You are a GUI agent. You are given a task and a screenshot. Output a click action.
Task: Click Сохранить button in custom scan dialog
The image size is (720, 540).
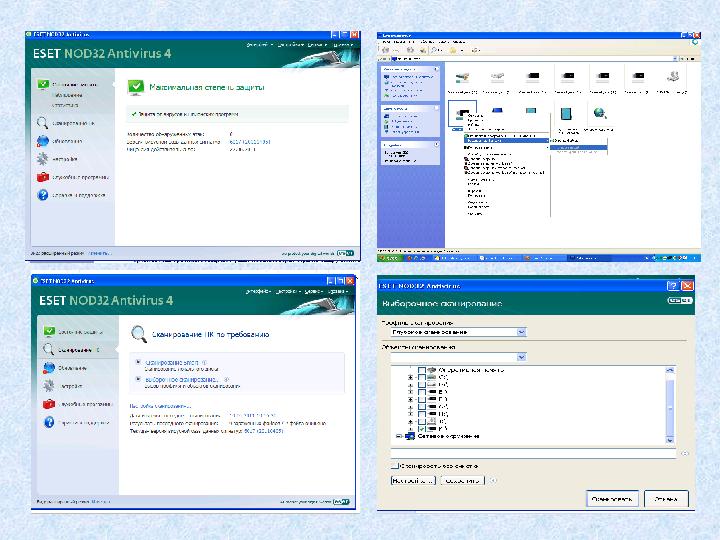(462, 480)
